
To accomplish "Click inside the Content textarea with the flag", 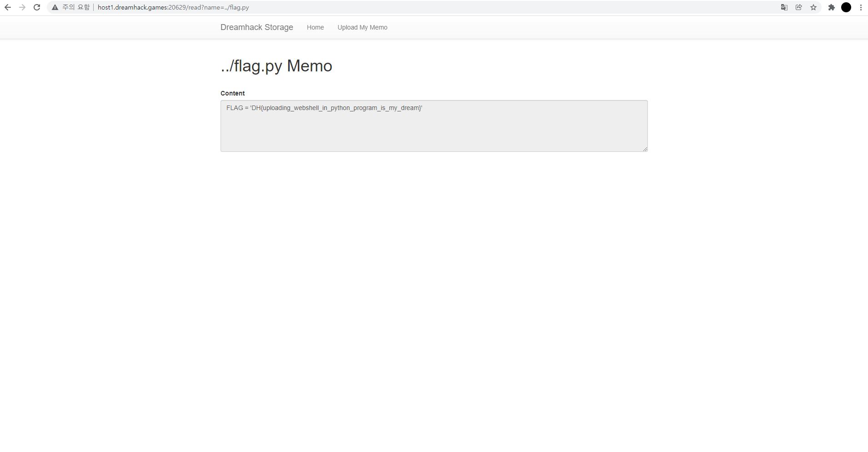I will click(x=434, y=126).
